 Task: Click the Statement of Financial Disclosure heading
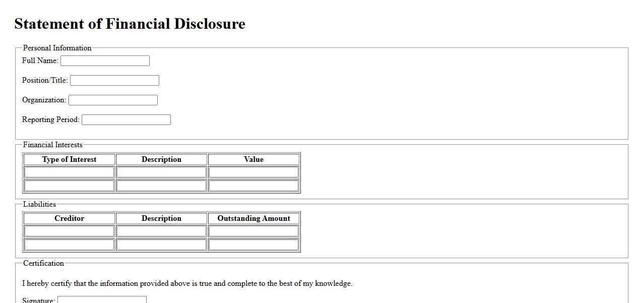coord(130,24)
